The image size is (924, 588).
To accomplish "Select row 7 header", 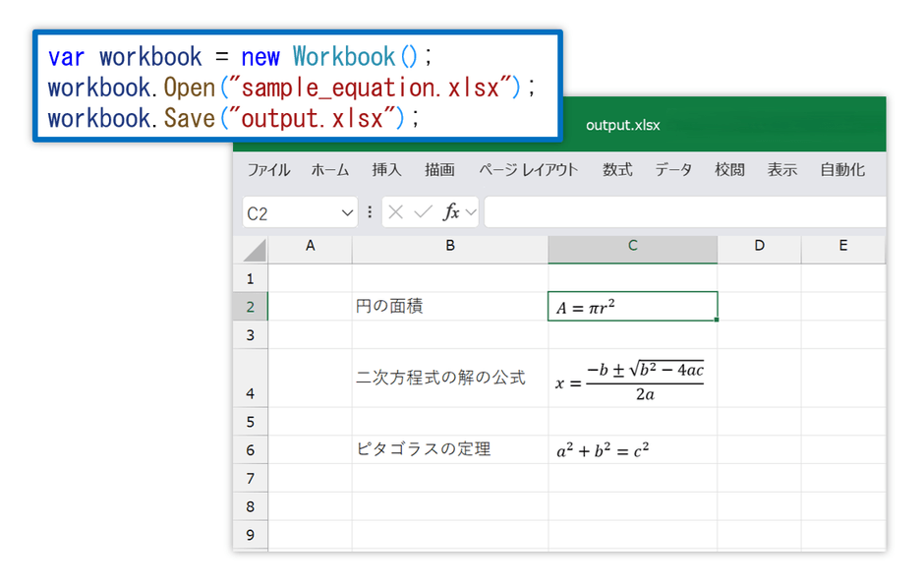I will coord(251,478).
